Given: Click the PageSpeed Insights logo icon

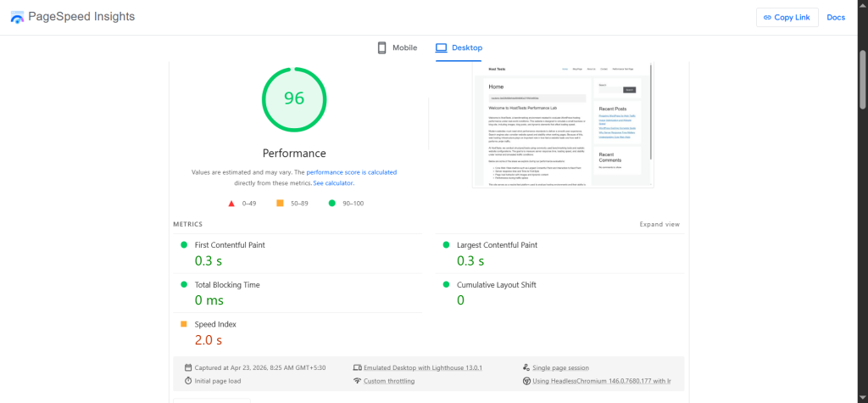Looking at the screenshot, I should tap(17, 18).
